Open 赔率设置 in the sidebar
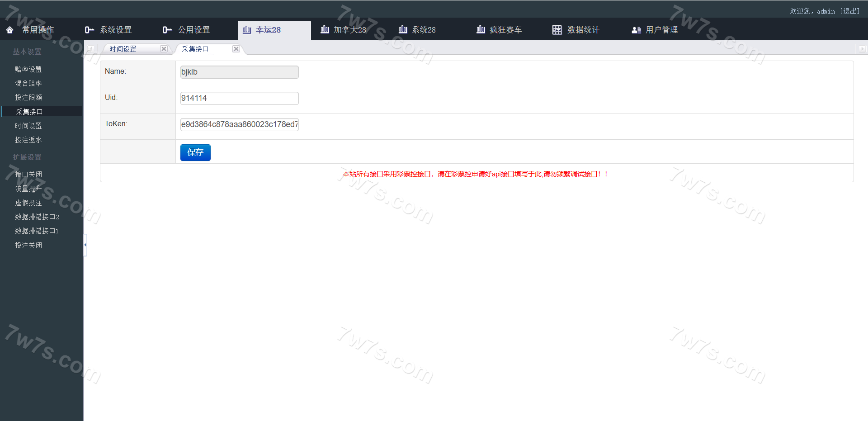Image resolution: width=868 pixels, height=421 pixels. pyautogui.click(x=28, y=69)
